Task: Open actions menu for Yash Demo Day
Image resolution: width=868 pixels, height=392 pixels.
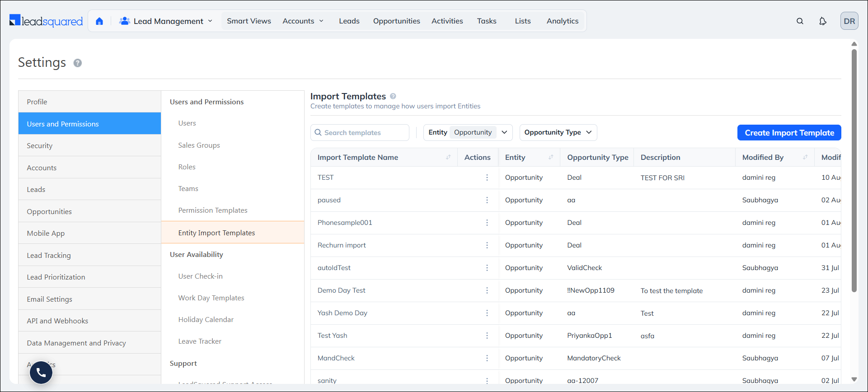Action: pyautogui.click(x=487, y=313)
